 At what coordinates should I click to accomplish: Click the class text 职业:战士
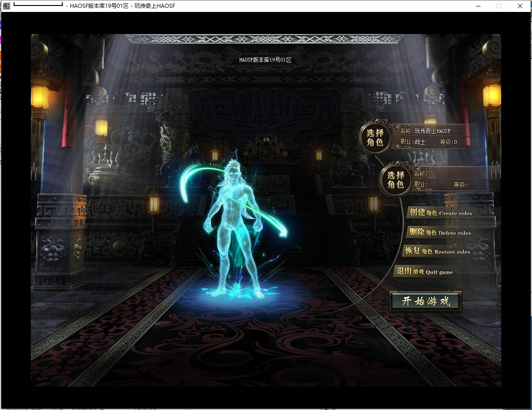point(413,142)
